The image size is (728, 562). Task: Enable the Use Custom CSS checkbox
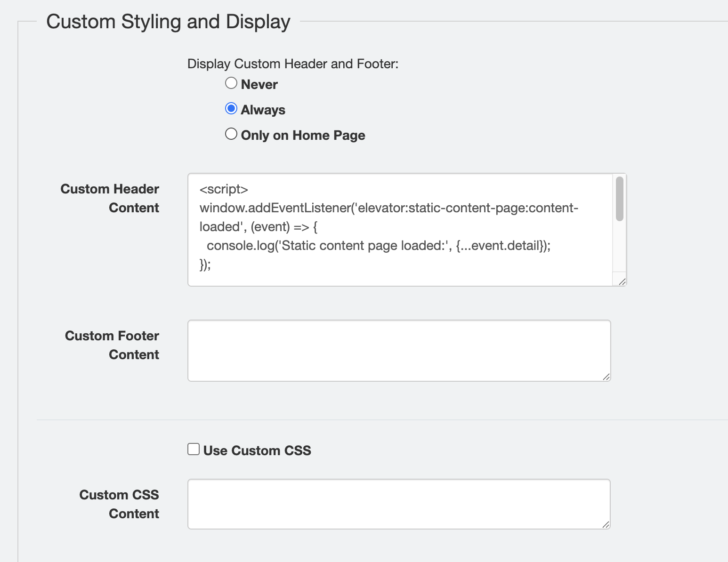[193, 449]
